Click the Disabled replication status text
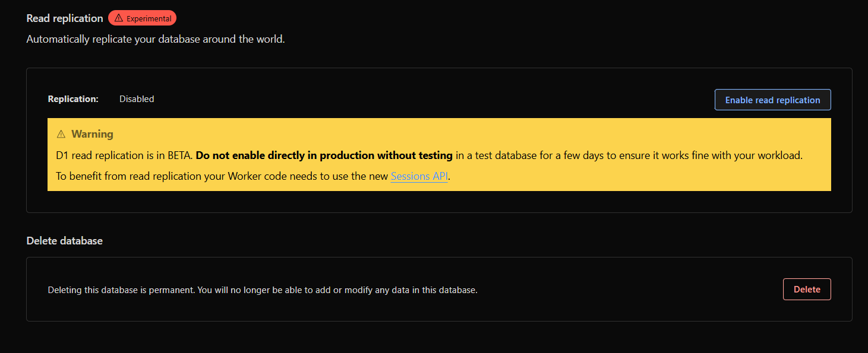The width and height of the screenshot is (868, 353). coord(137,99)
